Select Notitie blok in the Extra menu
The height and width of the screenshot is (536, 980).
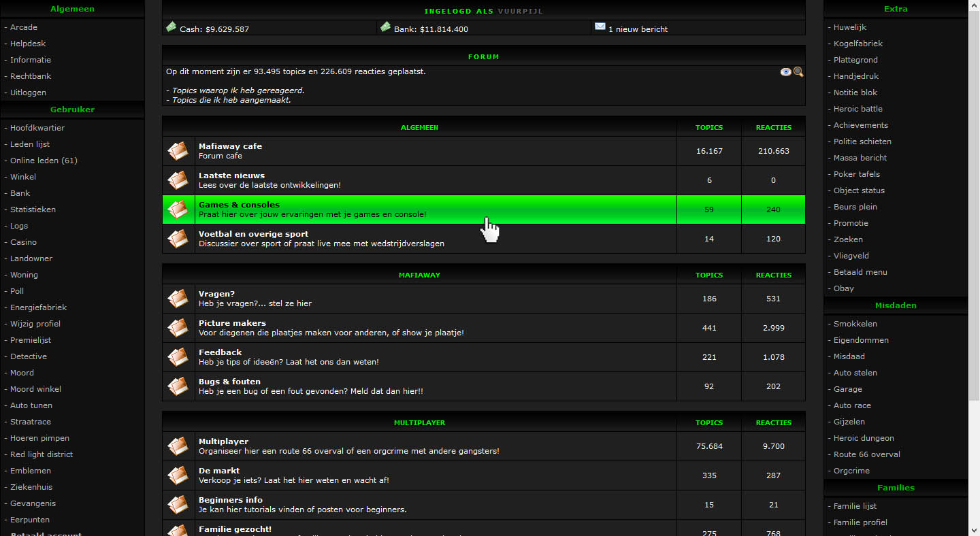[x=855, y=93]
